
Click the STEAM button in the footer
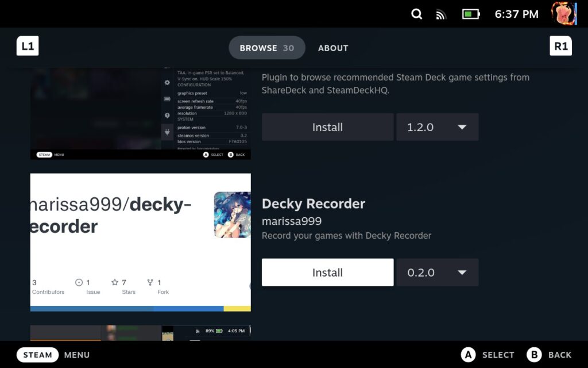pos(37,355)
